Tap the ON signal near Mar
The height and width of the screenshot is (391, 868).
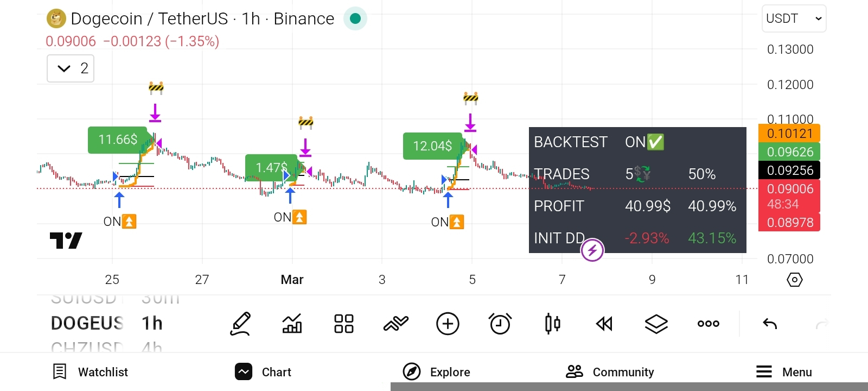tap(290, 217)
